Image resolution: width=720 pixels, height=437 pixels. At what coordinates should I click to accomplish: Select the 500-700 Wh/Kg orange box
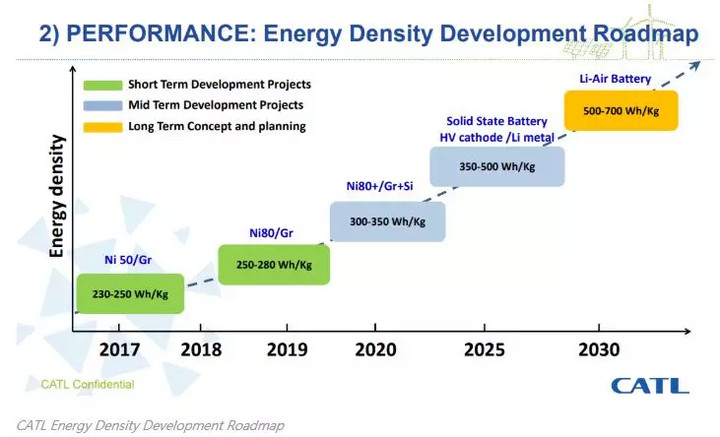[621, 111]
